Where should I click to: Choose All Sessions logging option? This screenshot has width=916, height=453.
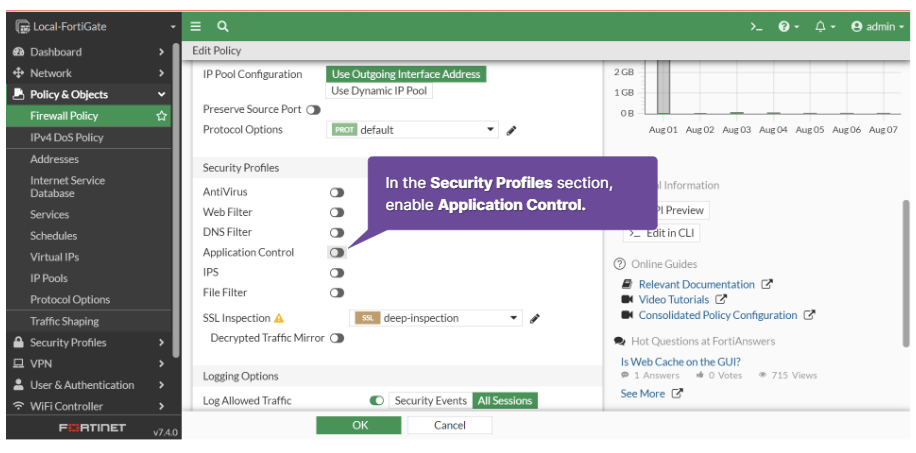(505, 400)
